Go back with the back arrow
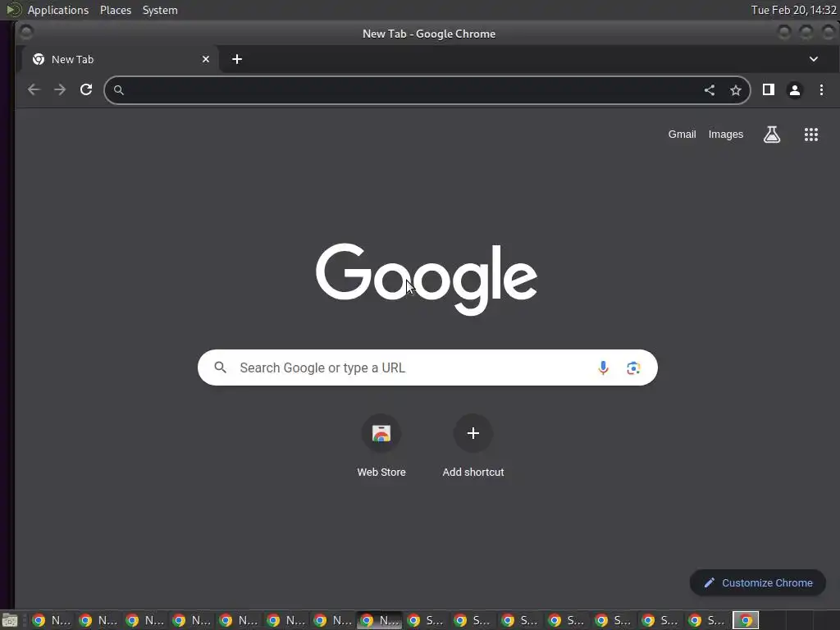Image resolution: width=840 pixels, height=630 pixels. (x=34, y=90)
